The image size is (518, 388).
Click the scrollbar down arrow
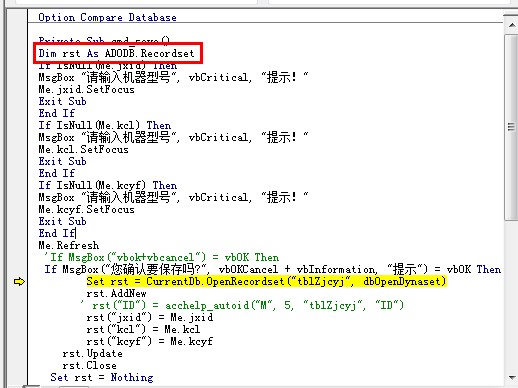click(x=511, y=378)
